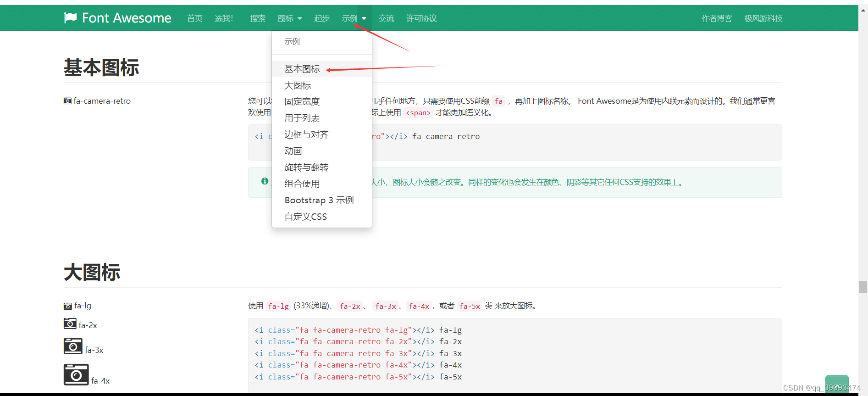Click the pink fa-5x code tag
The width and height of the screenshot is (868, 396).
[x=470, y=306]
